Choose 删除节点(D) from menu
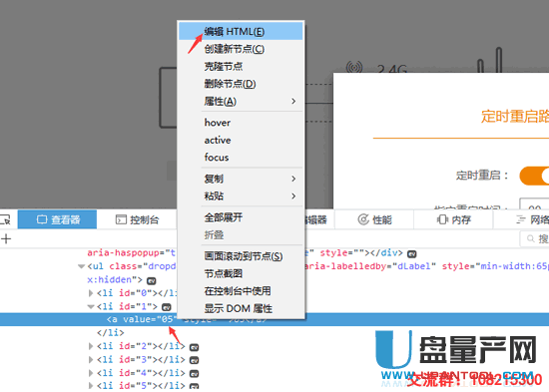The height and width of the screenshot is (392, 549). (x=241, y=84)
